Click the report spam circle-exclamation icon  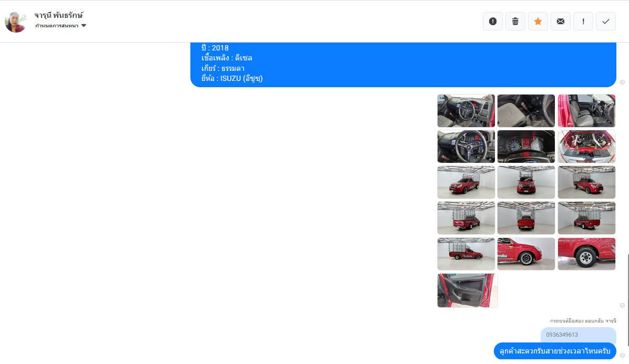coord(493,22)
